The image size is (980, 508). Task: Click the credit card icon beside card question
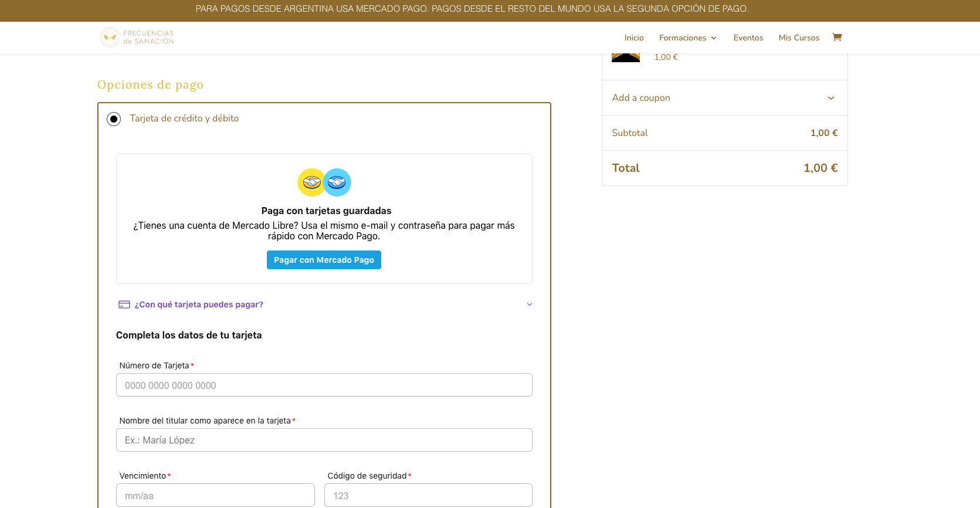(124, 304)
